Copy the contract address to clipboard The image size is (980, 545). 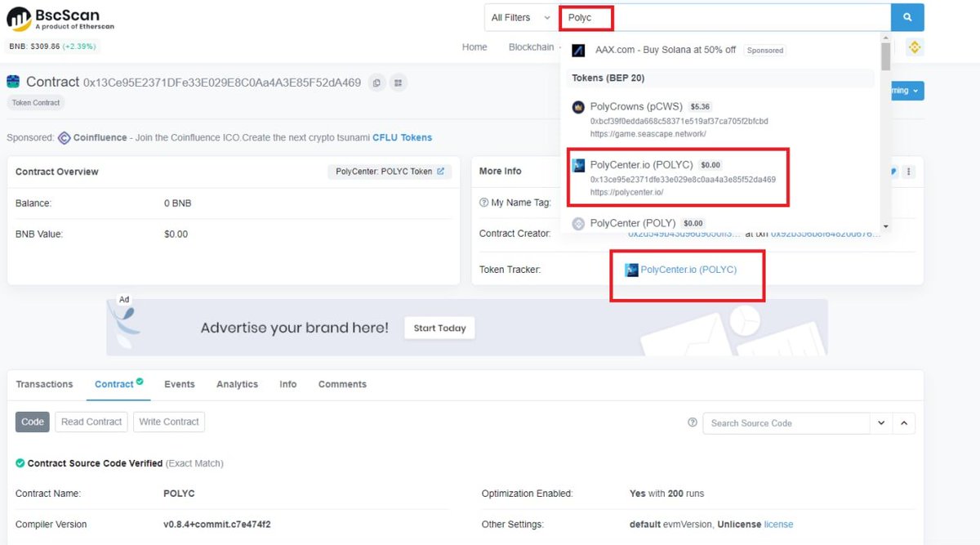coord(376,83)
